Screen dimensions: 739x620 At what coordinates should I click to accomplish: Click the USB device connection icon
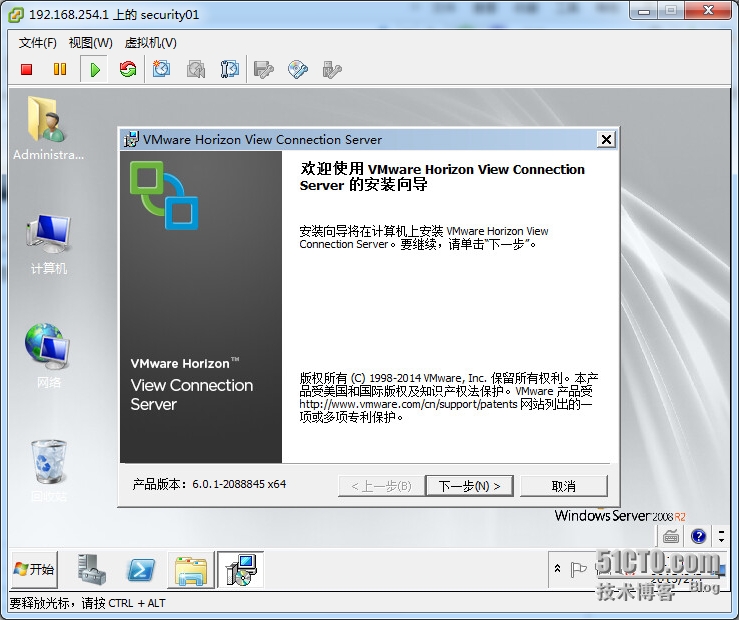[x=332, y=70]
